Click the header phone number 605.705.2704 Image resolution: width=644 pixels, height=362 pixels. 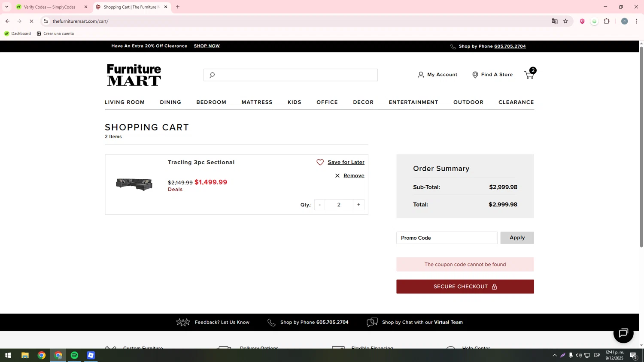(x=510, y=46)
